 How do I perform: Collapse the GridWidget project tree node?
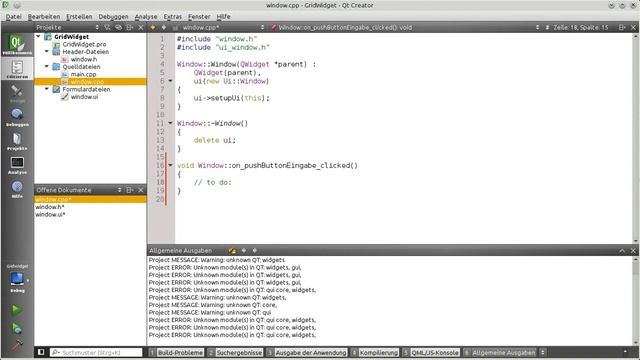[x=38, y=36]
